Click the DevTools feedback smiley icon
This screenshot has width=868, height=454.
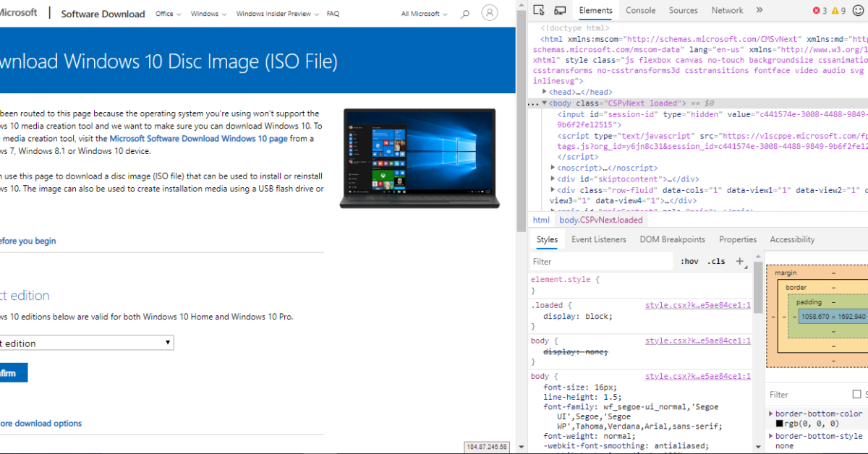[x=859, y=10]
